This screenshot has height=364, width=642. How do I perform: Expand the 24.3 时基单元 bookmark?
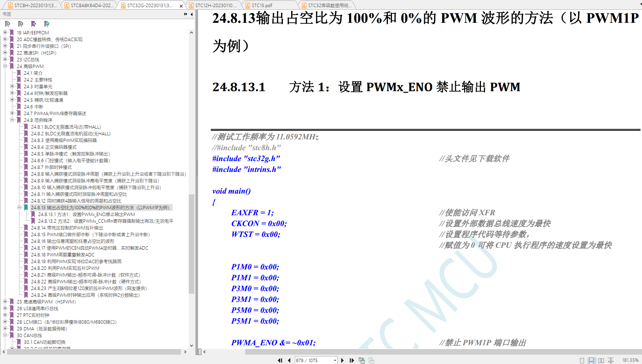(x=12, y=86)
